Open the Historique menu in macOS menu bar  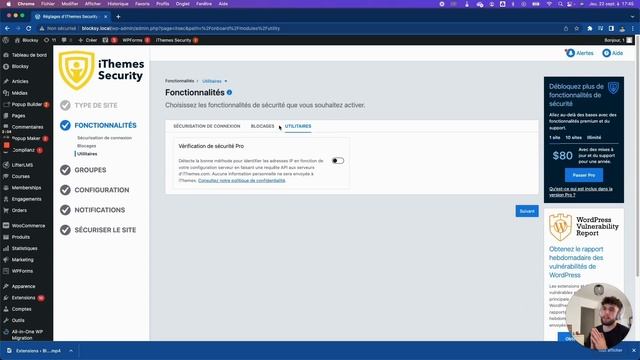coord(118,4)
